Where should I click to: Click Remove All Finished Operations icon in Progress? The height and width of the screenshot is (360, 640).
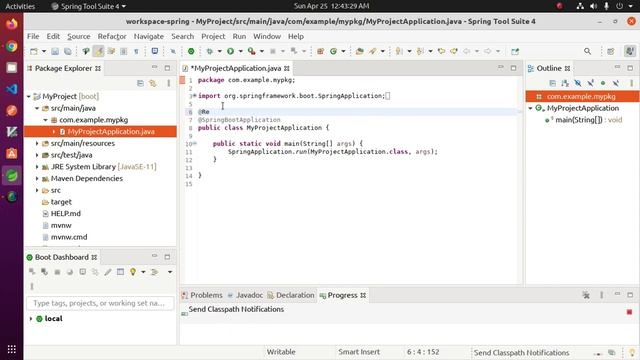coord(586,295)
